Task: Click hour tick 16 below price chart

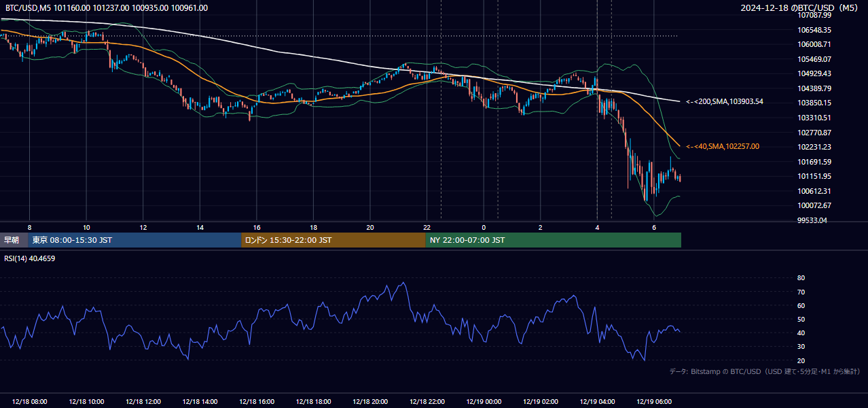Action: [257, 227]
